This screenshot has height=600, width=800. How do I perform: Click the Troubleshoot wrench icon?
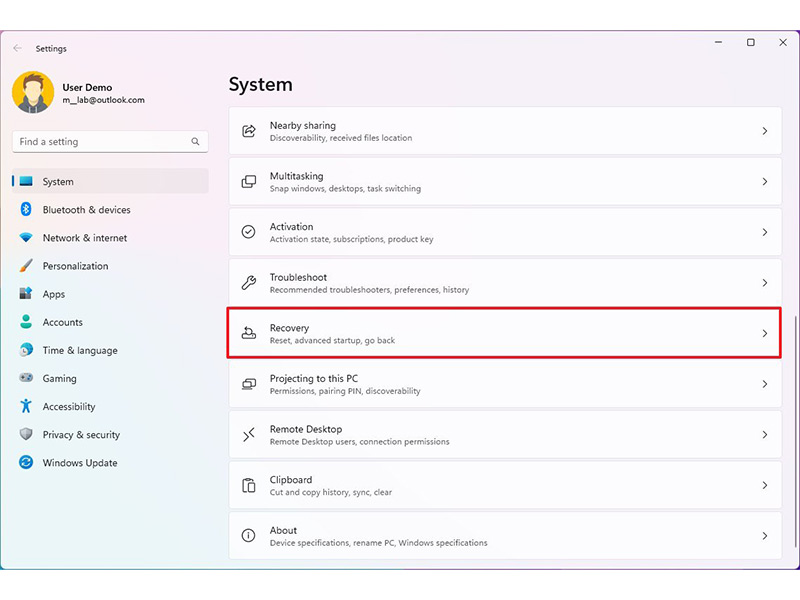coord(248,283)
